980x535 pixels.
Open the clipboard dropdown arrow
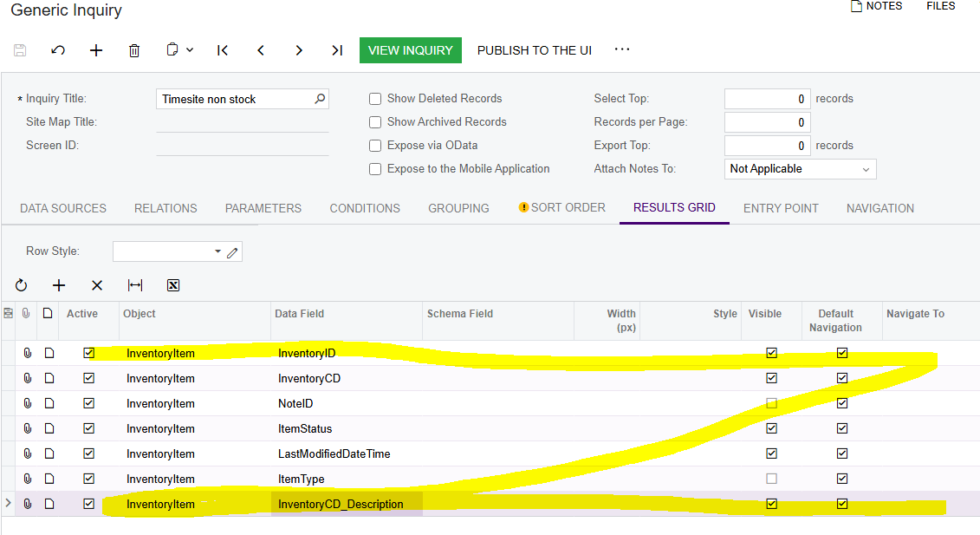(x=190, y=50)
